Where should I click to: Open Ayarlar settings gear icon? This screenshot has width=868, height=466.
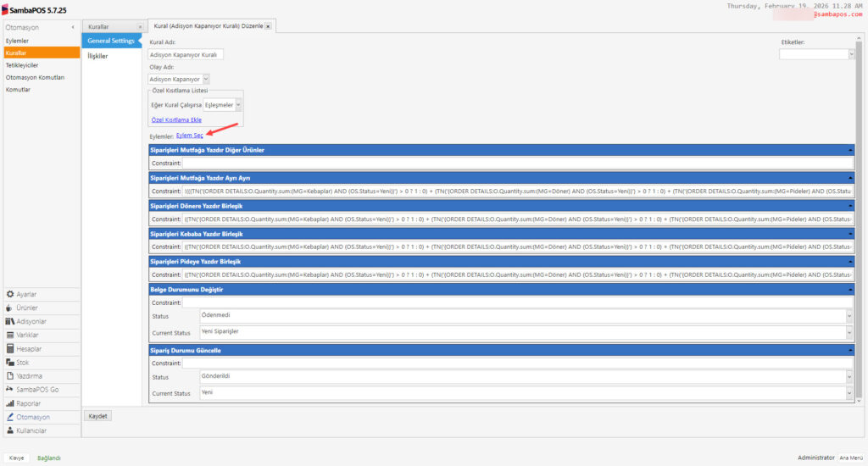tap(10, 294)
